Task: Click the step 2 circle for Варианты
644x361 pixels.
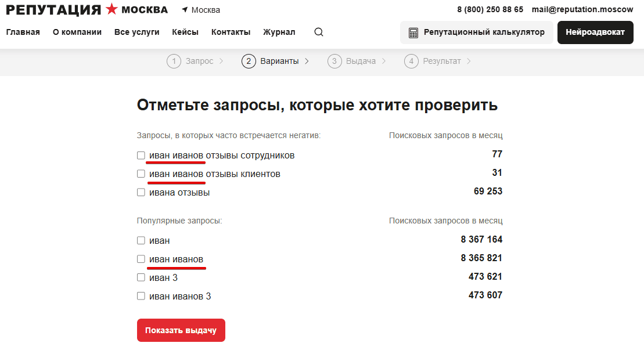Action: (249, 61)
